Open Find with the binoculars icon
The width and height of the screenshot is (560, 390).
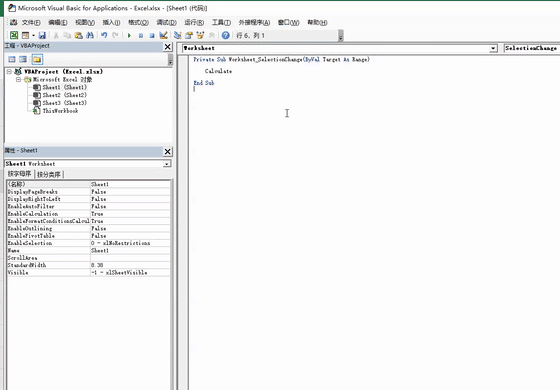point(90,35)
